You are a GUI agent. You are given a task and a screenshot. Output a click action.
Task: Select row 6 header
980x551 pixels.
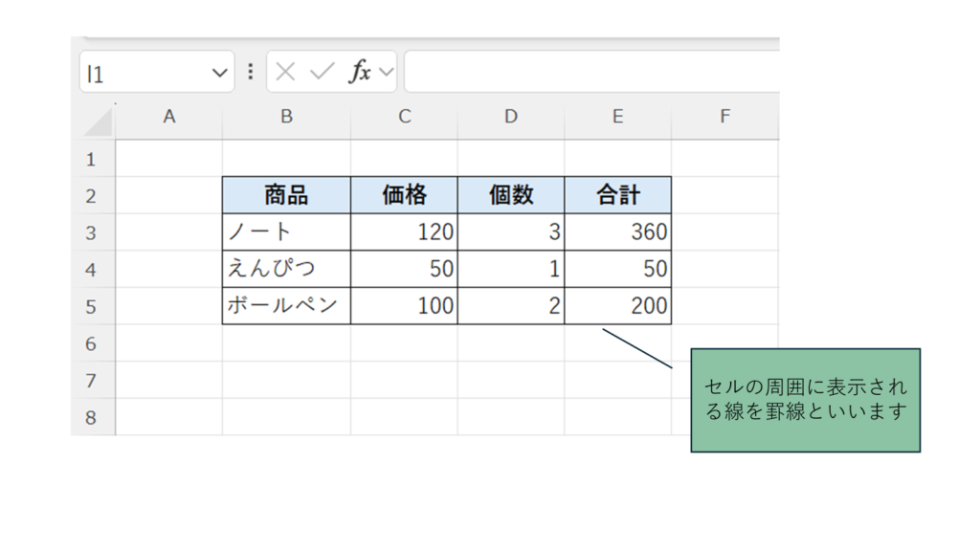(x=92, y=343)
